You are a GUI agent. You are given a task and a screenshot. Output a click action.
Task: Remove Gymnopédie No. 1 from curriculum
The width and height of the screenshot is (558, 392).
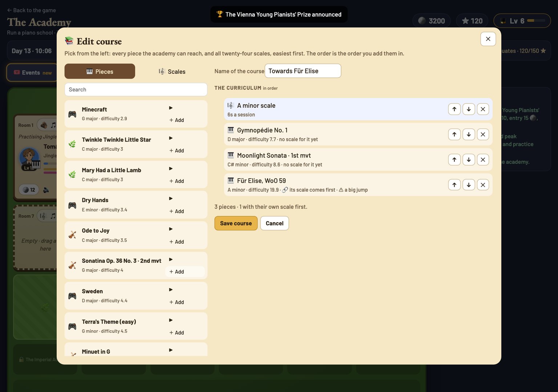pos(483,134)
